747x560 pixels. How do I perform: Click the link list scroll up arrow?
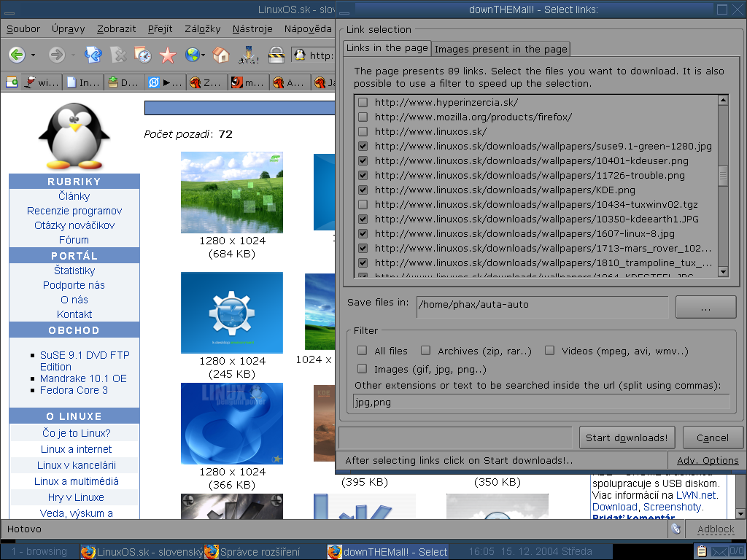point(723,100)
